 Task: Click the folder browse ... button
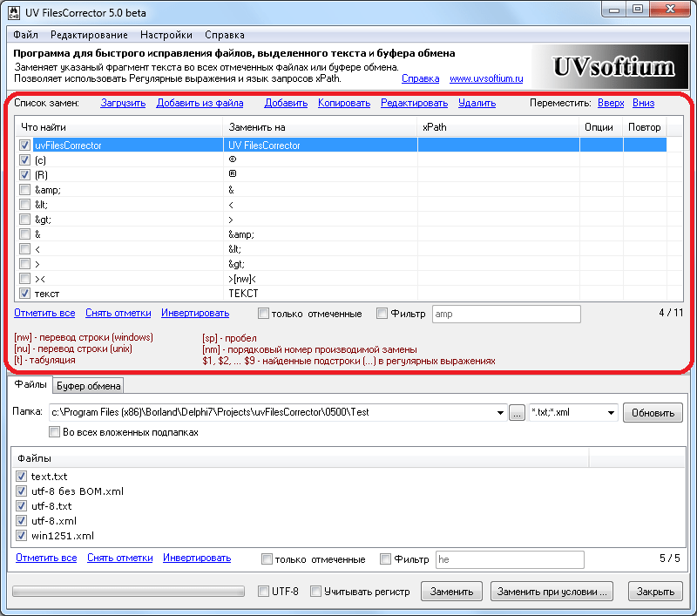[x=517, y=413]
